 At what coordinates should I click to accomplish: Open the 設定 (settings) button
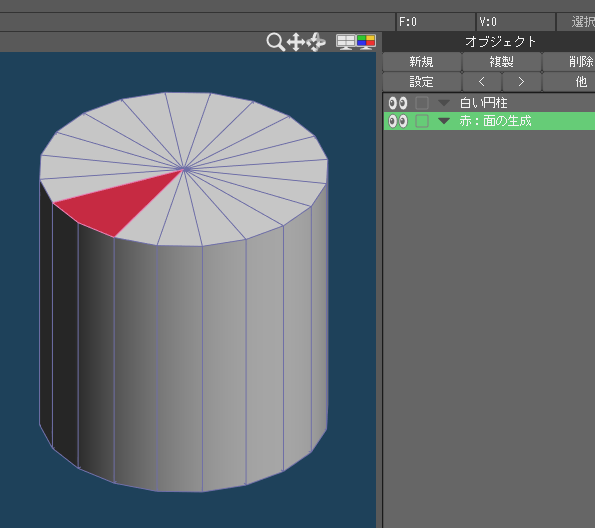(422, 82)
